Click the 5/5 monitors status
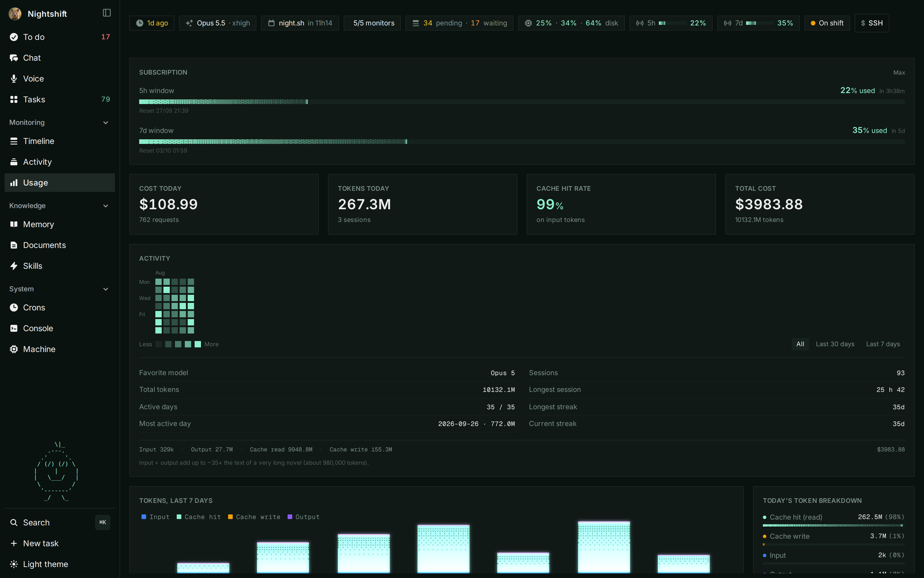This screenshot has height=578, width=924. (372, 23)
